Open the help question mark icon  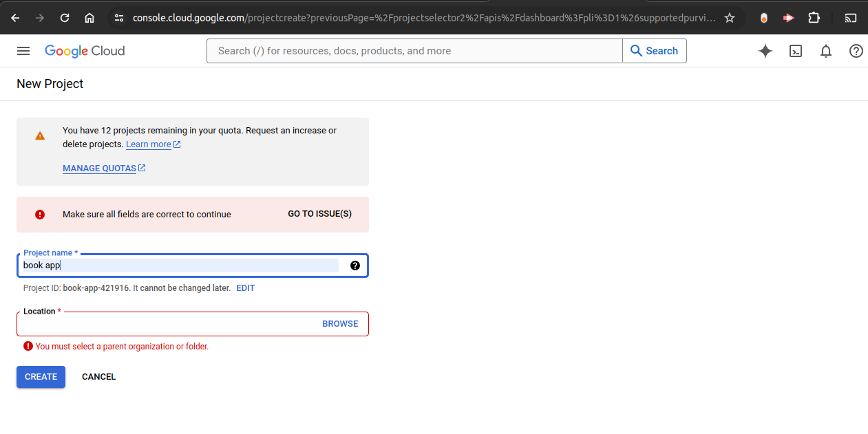tap(856, 50)
